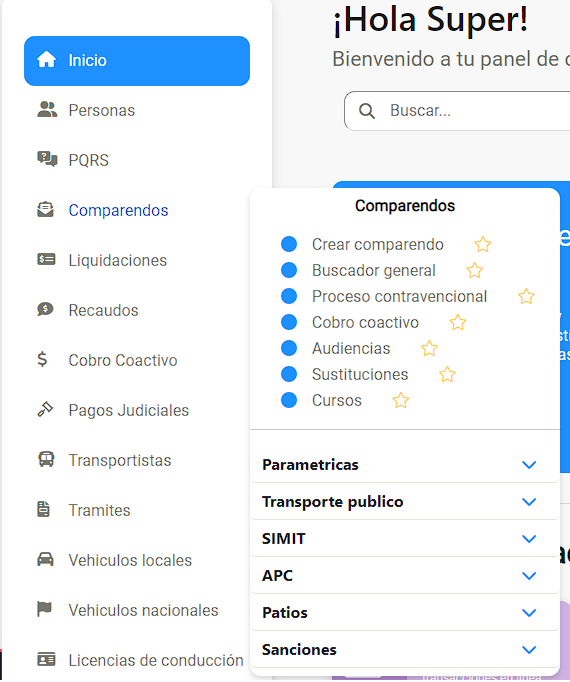The height and width of the screenshot is (682, 570).
Task: Expand the Parametricas section
Action: click(405, 465)
